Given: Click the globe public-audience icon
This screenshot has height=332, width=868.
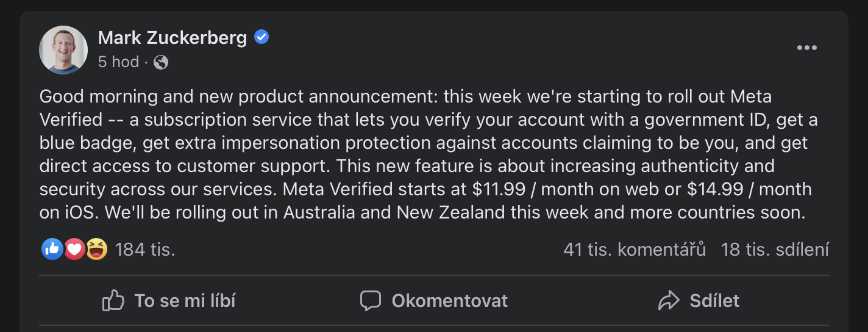Looking at the screenshot, I should pyautogui.click(x=161, y=62).
